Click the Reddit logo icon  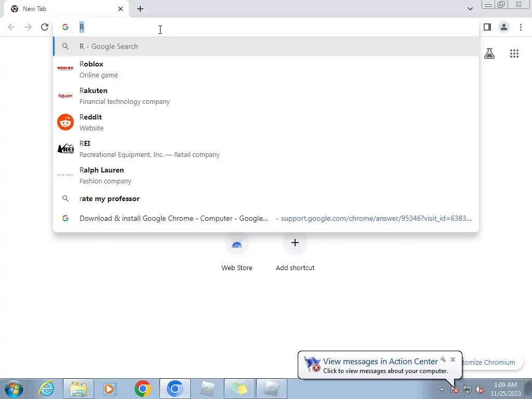65,122
